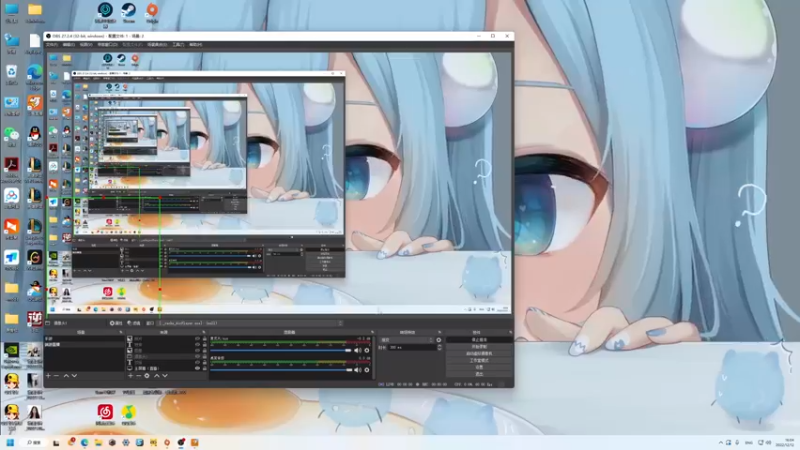
Task: Open the taskbar search box
Action: pos(34,442)
